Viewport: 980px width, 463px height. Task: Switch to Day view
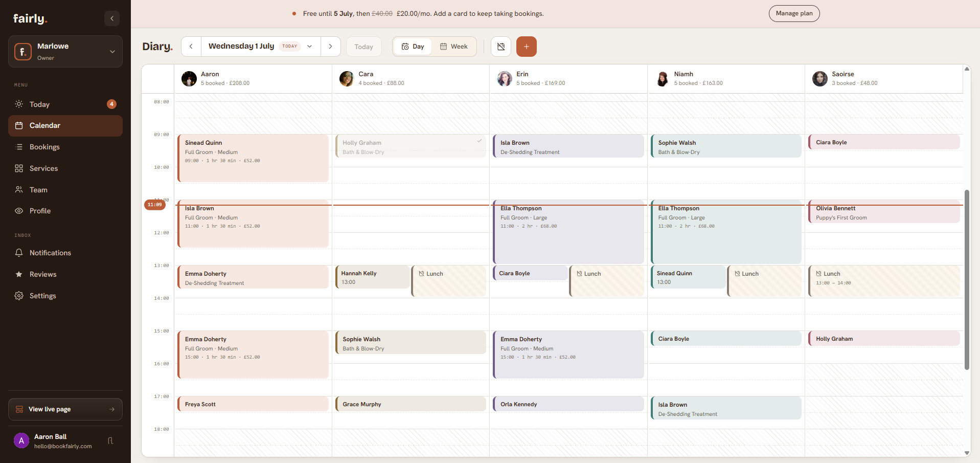[x=413, y=47]
